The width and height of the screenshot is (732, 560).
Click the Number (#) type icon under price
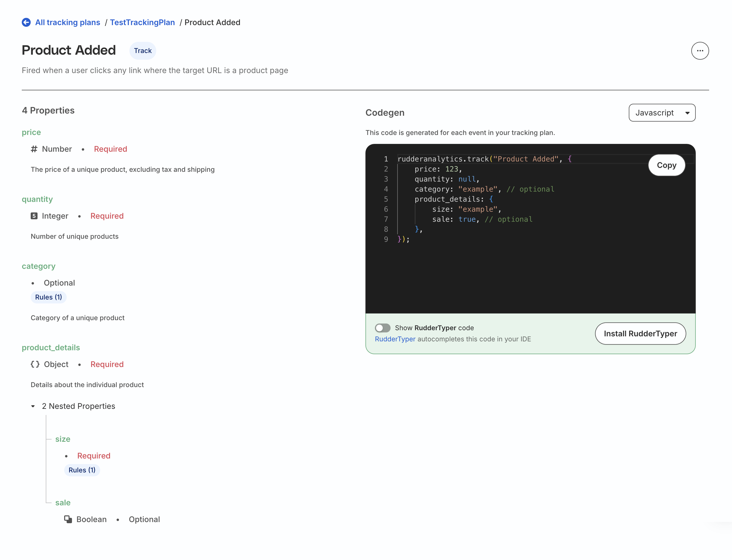34,149
